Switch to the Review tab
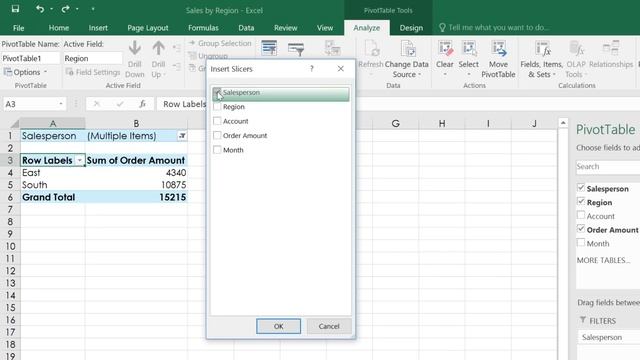The image size is (640, 360). click(x=285, y=28)
